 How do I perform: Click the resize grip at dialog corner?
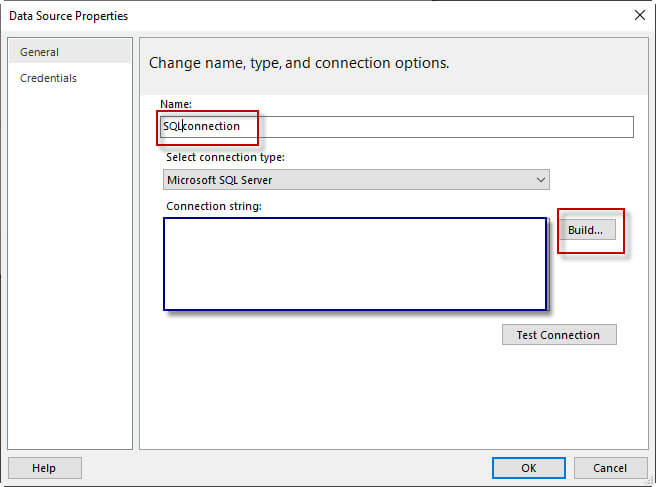[x=650, y=481]
